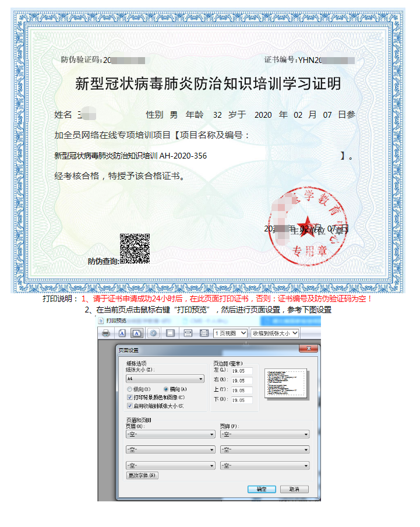Click the anti-counterfeit QR code
The width and height of the screenshot is (420, 527).
(135, 248)
